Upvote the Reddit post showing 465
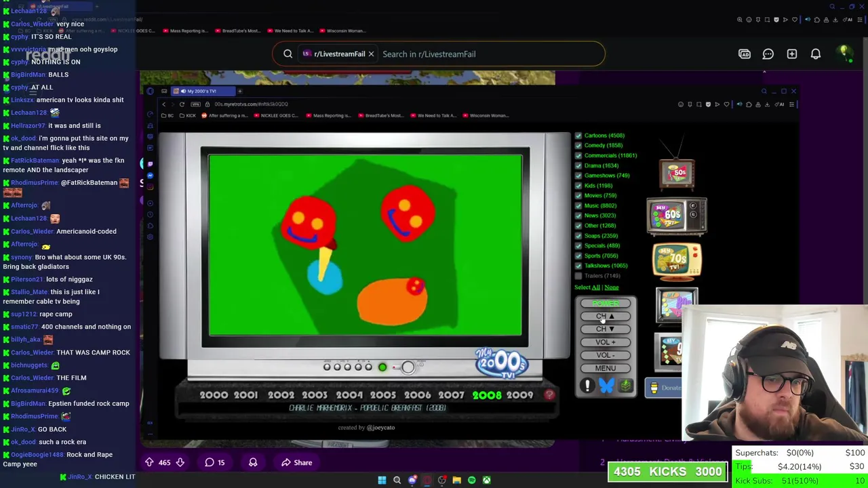 149,462
